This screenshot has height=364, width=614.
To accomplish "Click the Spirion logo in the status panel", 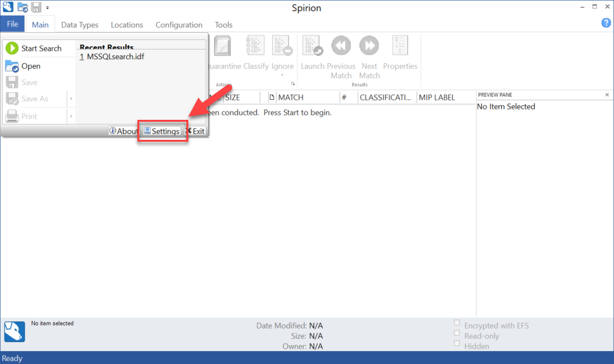I will tap(14, 332).
